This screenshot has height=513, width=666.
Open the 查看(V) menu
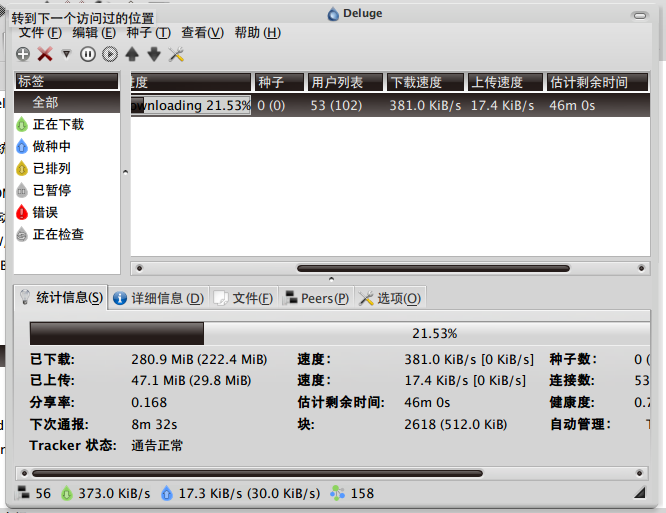coord(203,33)
